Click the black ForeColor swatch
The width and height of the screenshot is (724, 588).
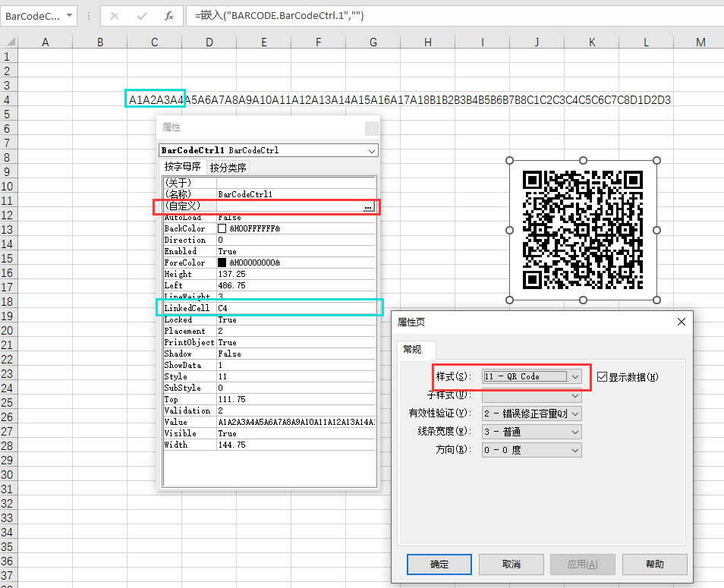pos(222,263)
